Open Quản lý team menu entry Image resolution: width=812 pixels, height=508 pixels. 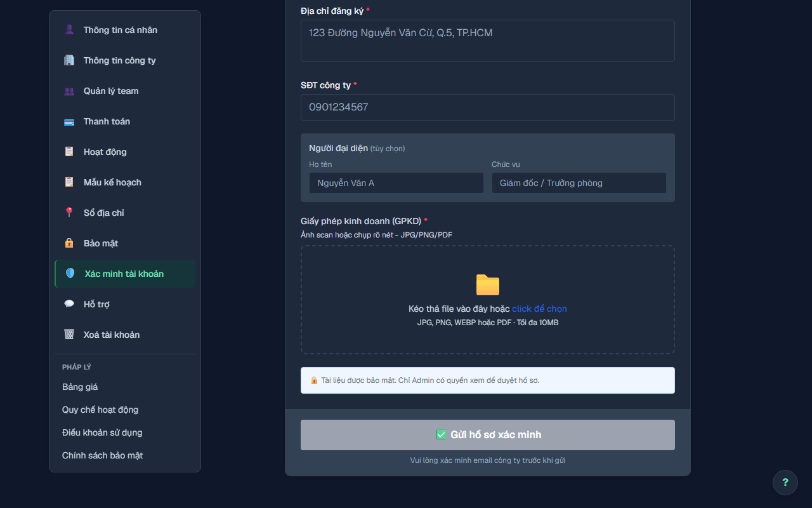[125, 91]
